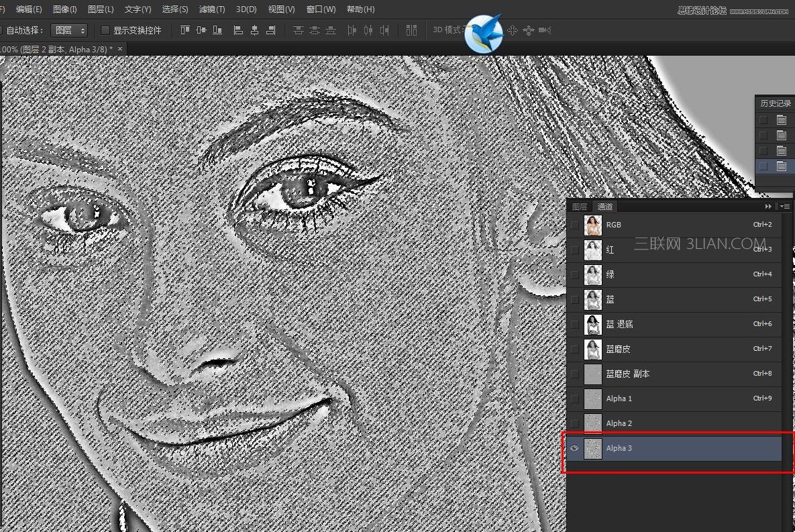Click Ctrl+6 shortcut text

[x=762, y=323]
